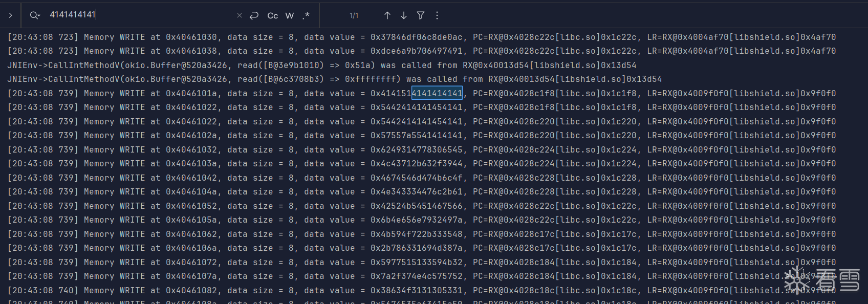
Task: Click the data value 0x57557a5541414141
Action: click(x=417, y=136)
